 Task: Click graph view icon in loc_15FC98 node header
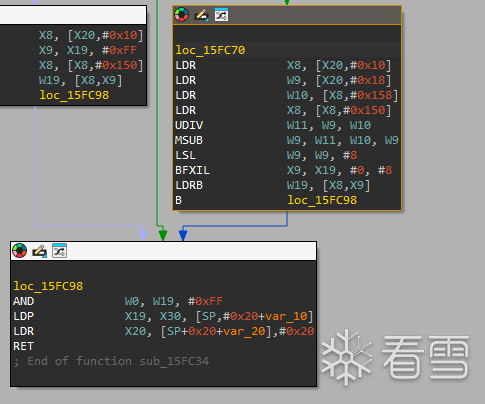[59, 251]
